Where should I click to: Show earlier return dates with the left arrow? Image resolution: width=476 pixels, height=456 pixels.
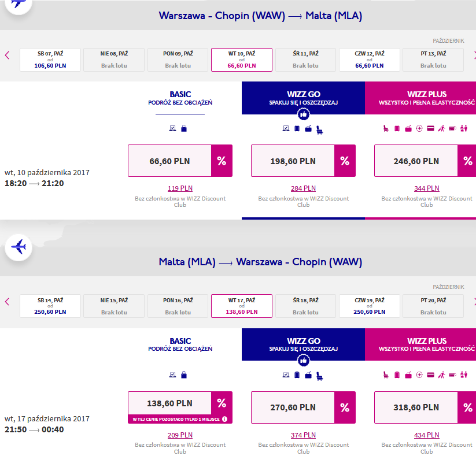click(x=8, y=302)
